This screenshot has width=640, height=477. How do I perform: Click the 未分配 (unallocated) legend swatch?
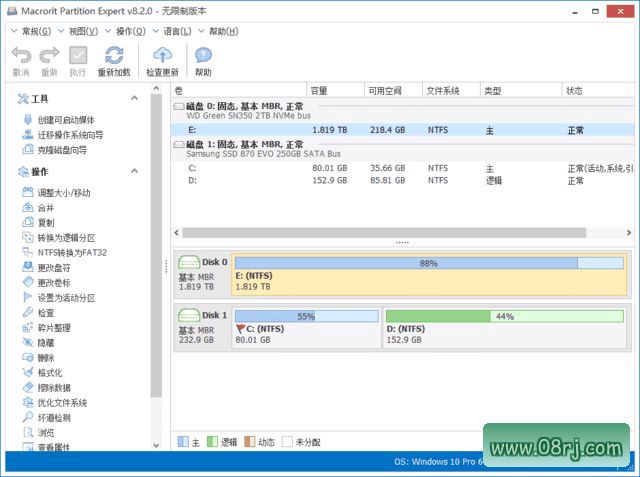click(287, 442)
